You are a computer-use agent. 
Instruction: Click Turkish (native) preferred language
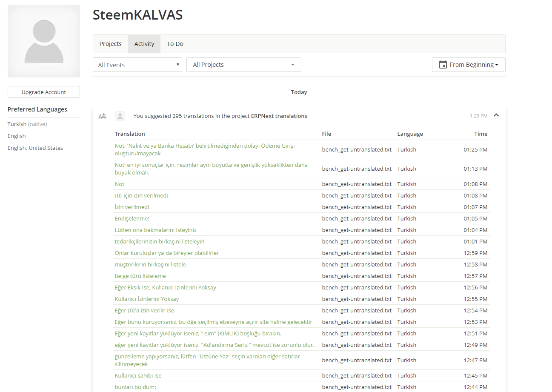pos(27,124)
